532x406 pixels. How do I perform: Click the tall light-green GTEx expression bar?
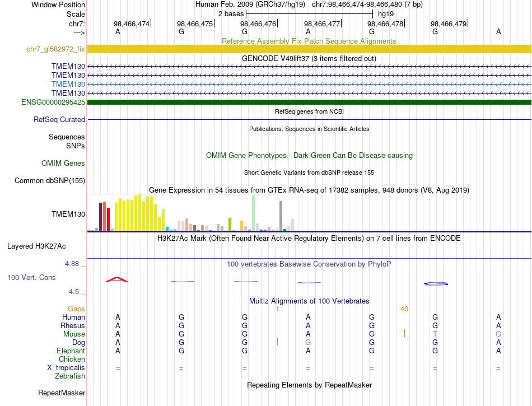(254, 213)
